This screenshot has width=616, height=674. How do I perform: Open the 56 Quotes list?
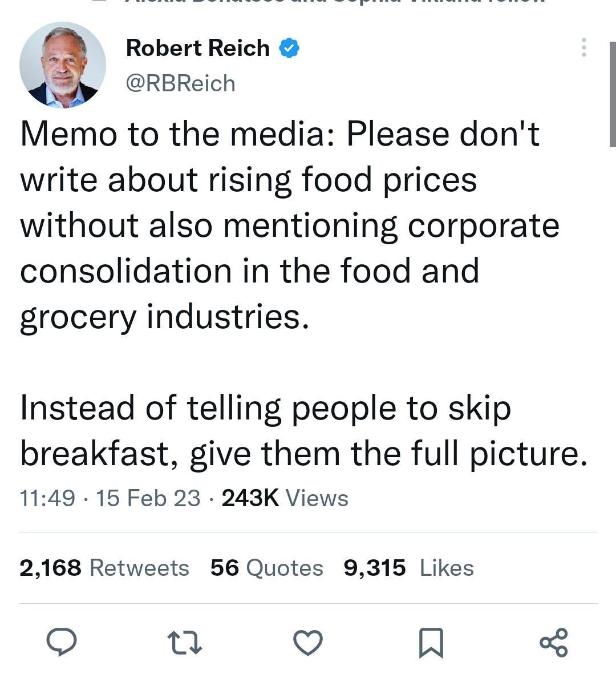(x=266, y=567)
